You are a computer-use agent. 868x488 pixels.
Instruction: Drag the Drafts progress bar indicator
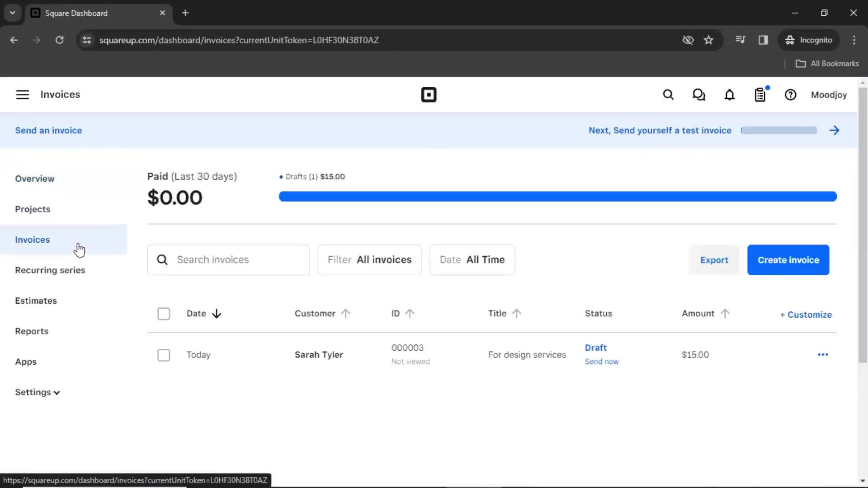(x=557, y=196)
